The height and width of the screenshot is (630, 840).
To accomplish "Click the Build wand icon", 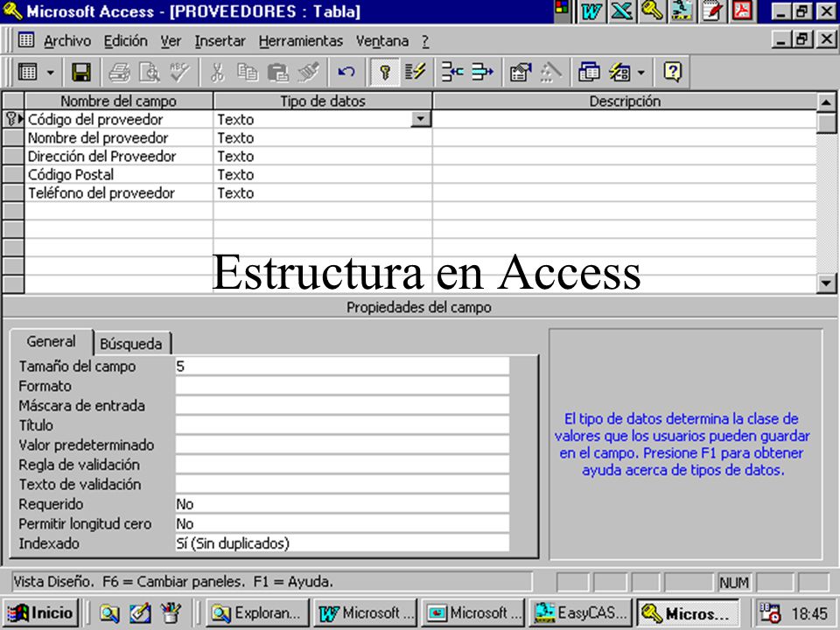I will [550, 73].
